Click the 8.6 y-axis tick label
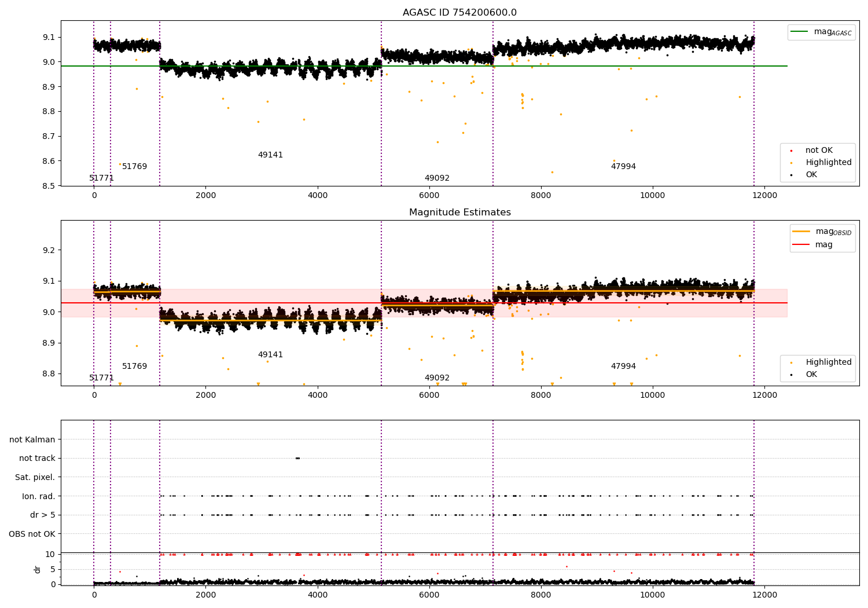The height and width of the screenshot is (608, 868). coord(49,162)
